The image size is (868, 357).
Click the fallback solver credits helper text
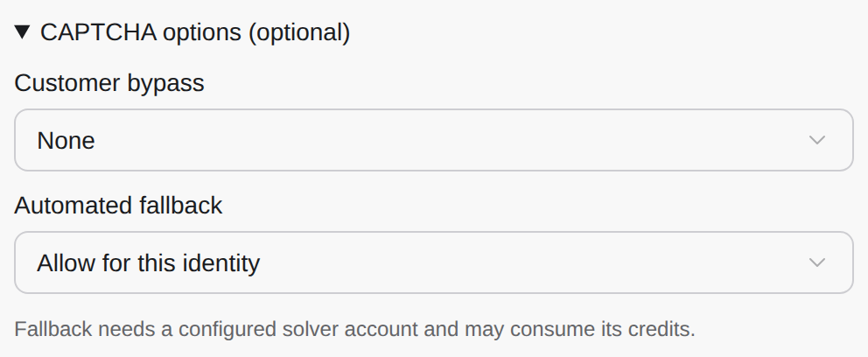coord(355,329)
